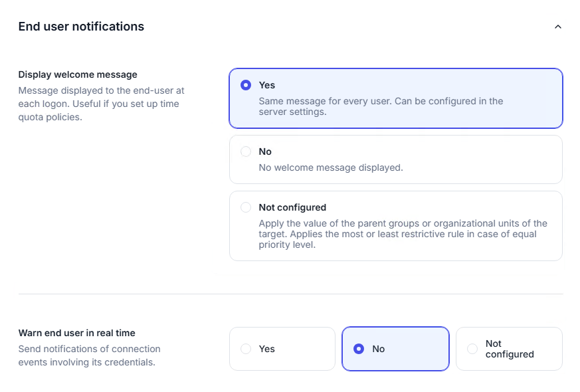The width and height of the screenshot is (580, 392).
Task: Click the bold Yes label in welcome card
Action: point(266,85)
